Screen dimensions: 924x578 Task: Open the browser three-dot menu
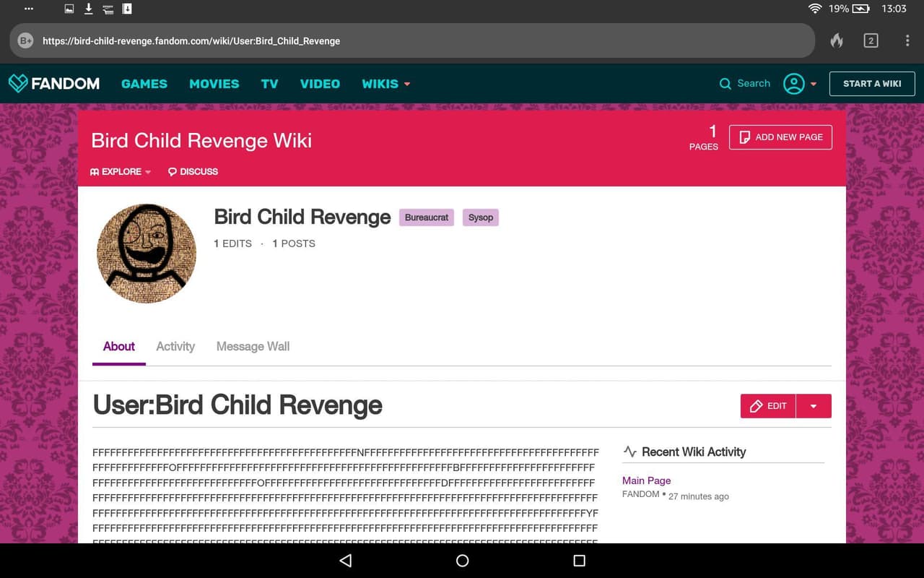pos(907,40)
